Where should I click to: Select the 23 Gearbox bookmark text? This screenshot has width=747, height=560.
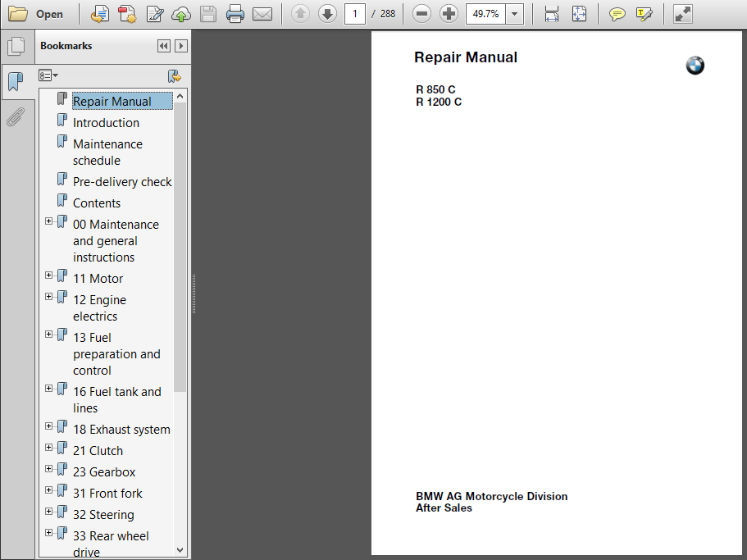point(104,472)
